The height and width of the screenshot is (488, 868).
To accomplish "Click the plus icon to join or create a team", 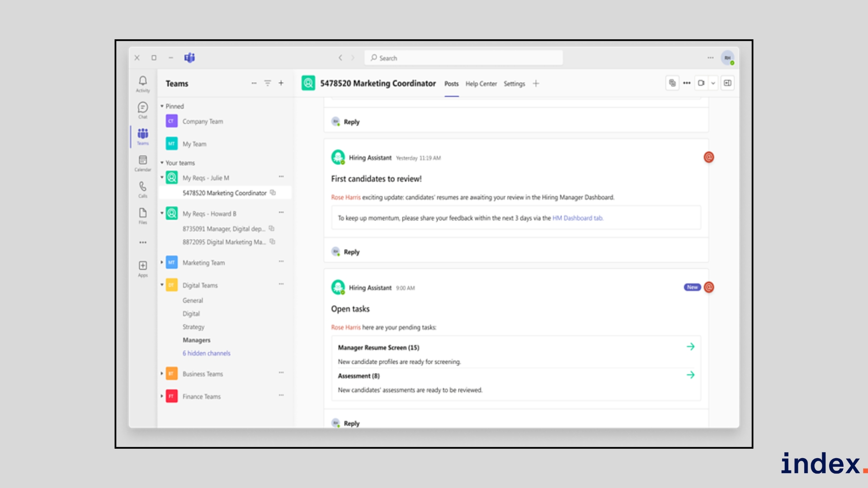I will 281,83.
